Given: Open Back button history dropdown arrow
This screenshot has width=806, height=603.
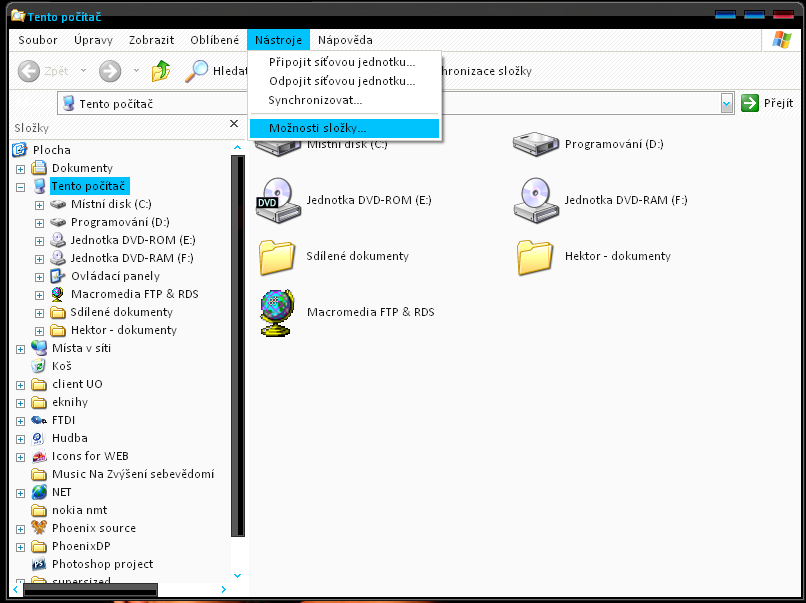Looking at the screenshot, I should (83, 70).
